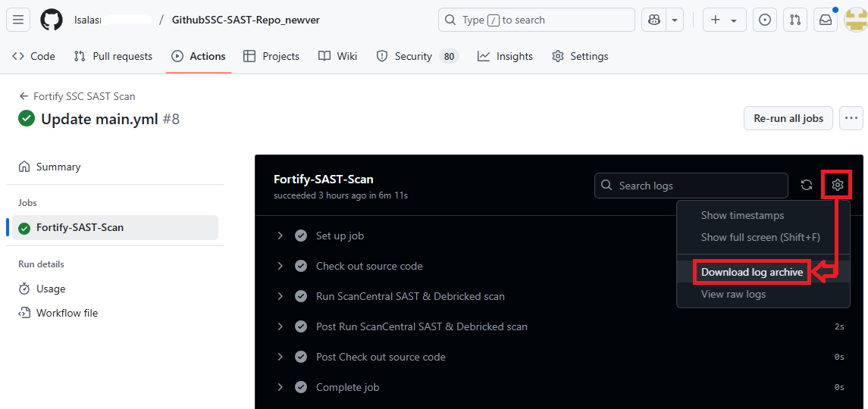The width and height of the screenshot is (868, 409).
Task: Open GithubSSC-SAST-Repo_newver repository link
Action: tap(246, 20)
